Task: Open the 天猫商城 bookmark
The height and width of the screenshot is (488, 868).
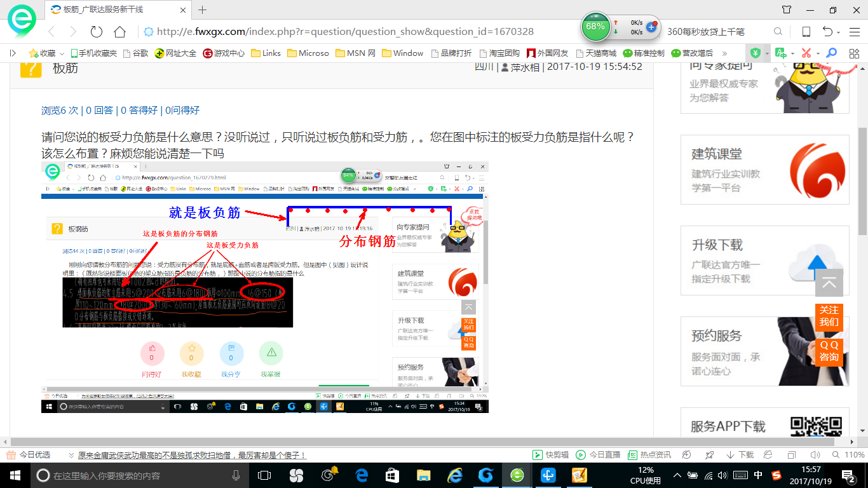Action: tap(595, 53)
